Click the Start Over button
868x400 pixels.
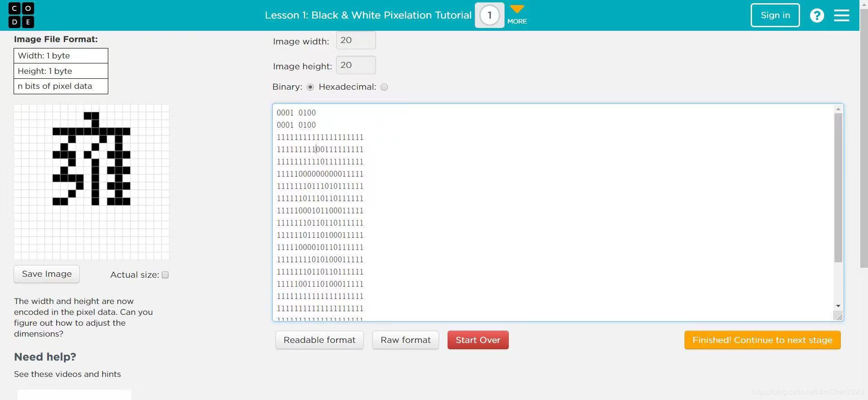click(x=478, y=340)
